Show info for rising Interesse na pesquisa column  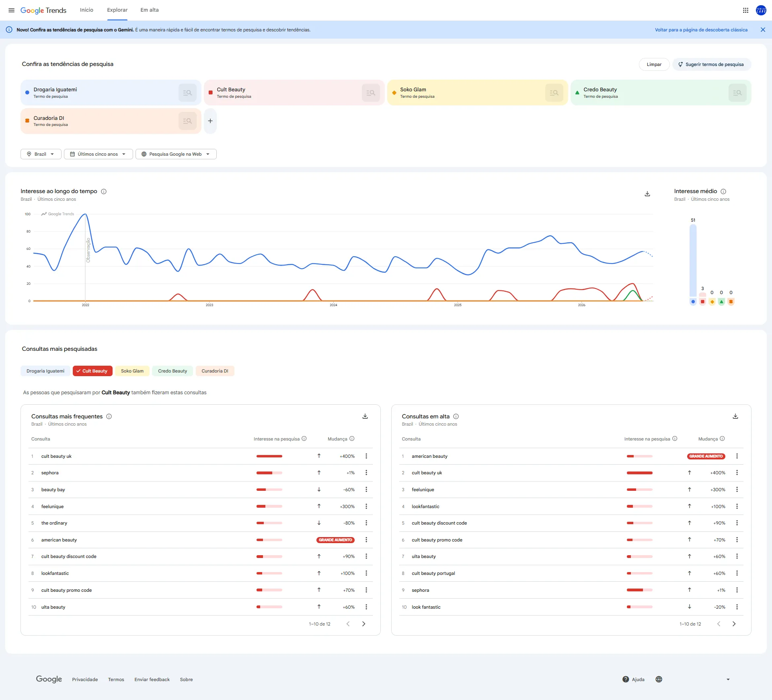point(675,439)
